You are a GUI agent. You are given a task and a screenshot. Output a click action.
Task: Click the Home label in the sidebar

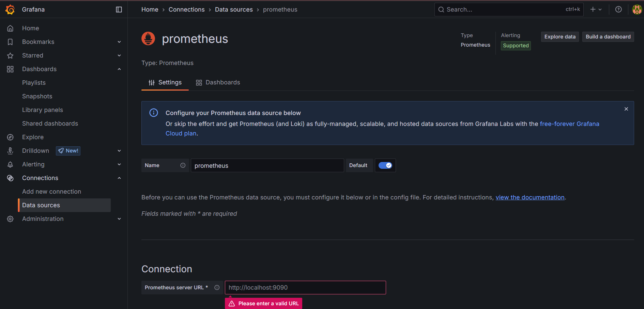coord(31,28)
